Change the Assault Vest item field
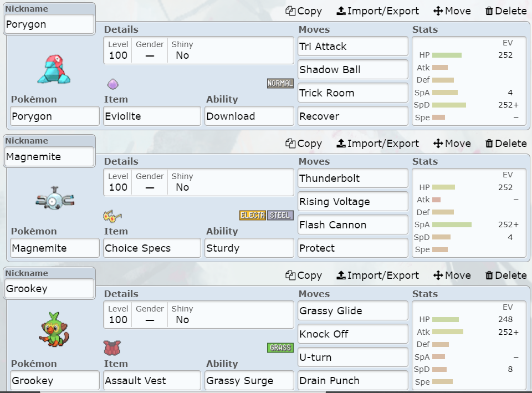The image size is (532, 393). click(x=152, y=380)
